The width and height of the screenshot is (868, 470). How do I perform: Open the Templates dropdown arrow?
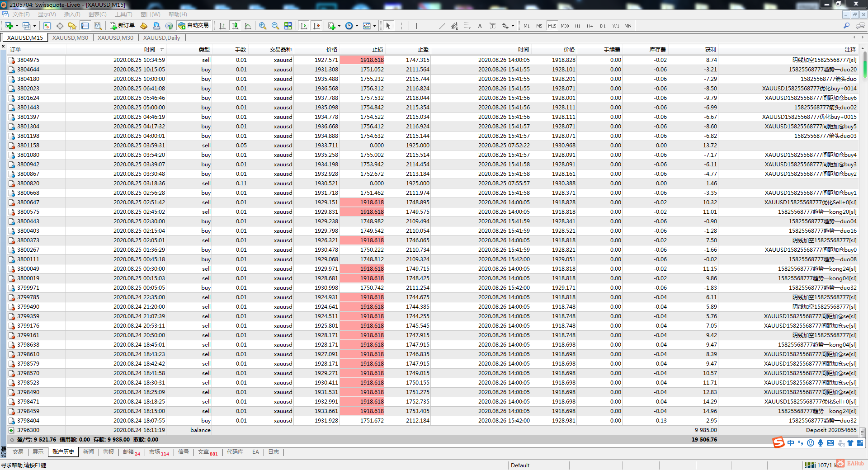pos(374,26)
